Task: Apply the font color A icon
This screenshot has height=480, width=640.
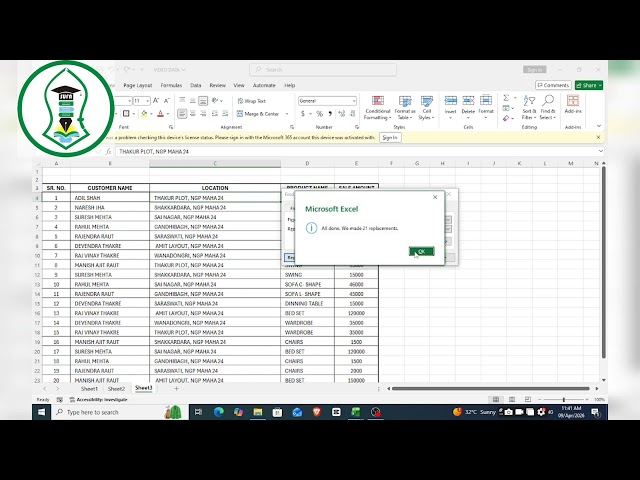Action: (x=160, y=114)
